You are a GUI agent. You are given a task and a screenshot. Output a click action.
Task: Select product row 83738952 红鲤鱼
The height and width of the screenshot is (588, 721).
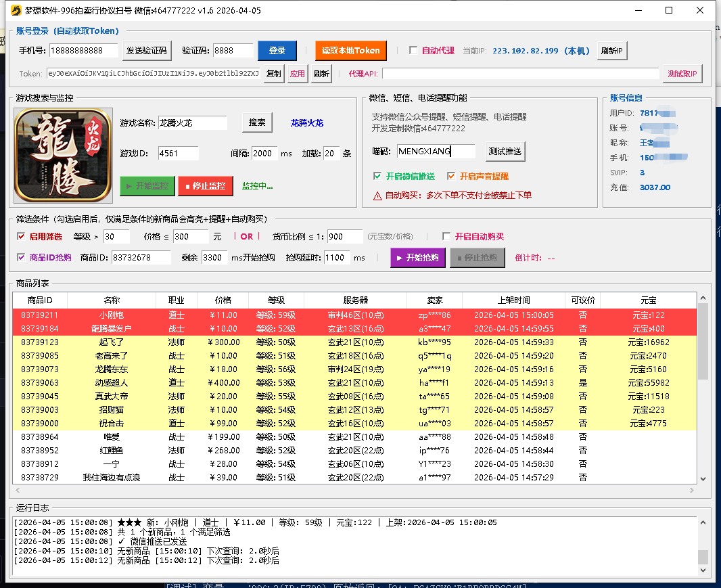coord(354,451)
